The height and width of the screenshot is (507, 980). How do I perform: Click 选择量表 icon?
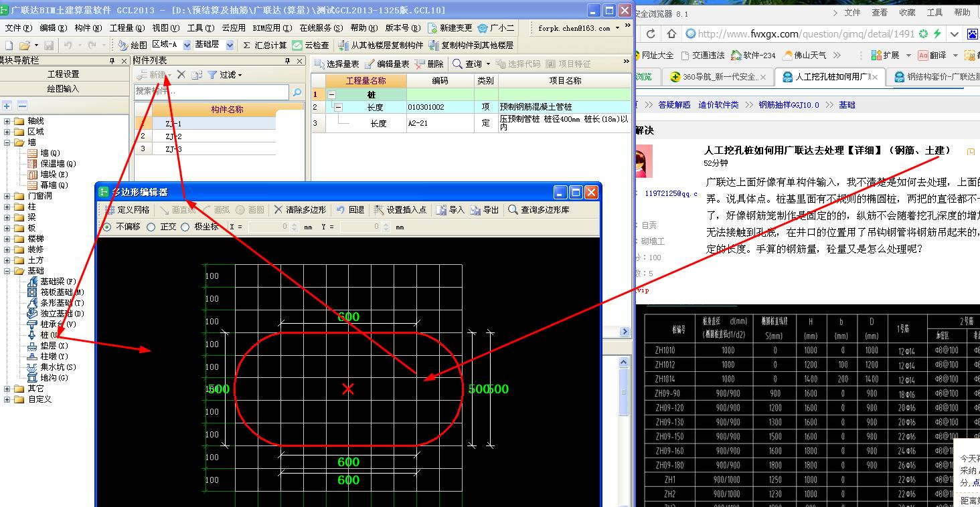point(319,64)
